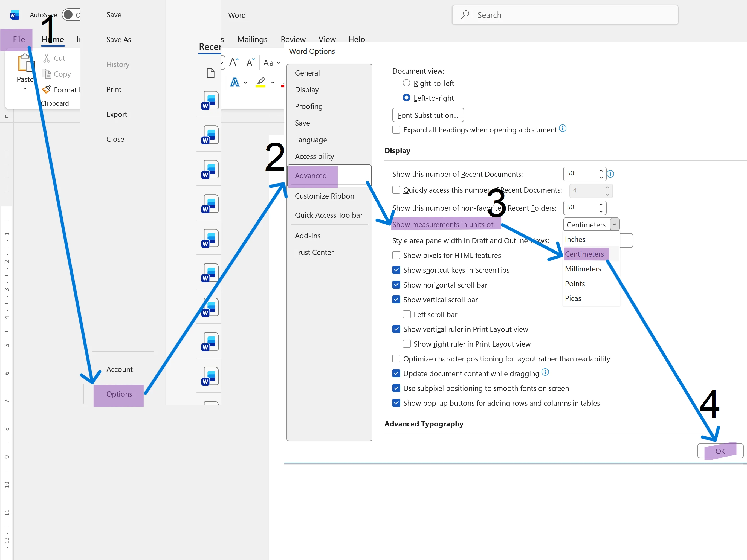
Task: Open Trust Center in Word Options
Action: coord(314,253)
